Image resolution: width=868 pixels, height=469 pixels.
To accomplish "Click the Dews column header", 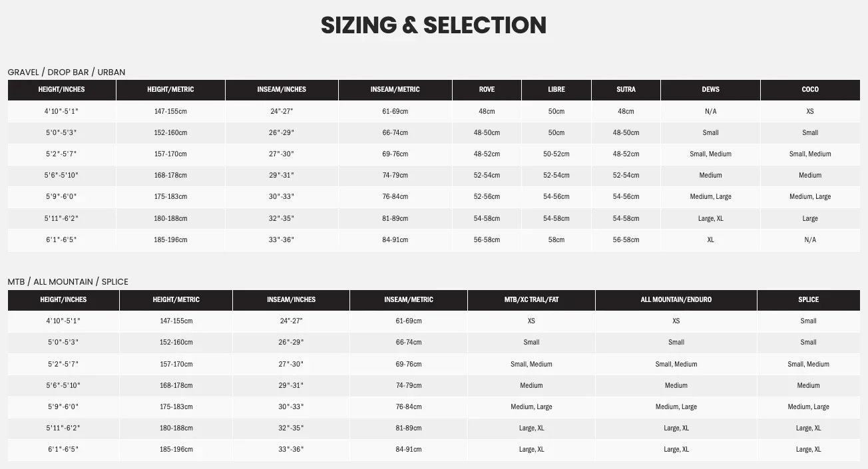I will (710, 90).
